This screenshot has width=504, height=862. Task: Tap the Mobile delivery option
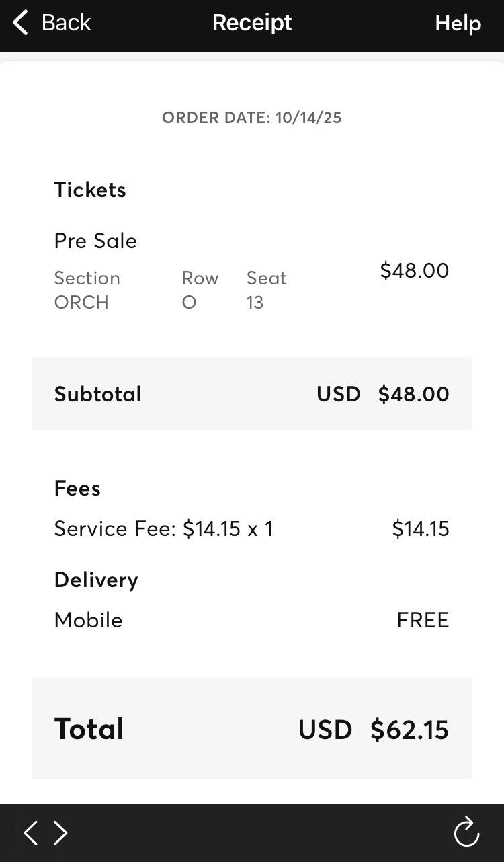[x=88, y=620]
